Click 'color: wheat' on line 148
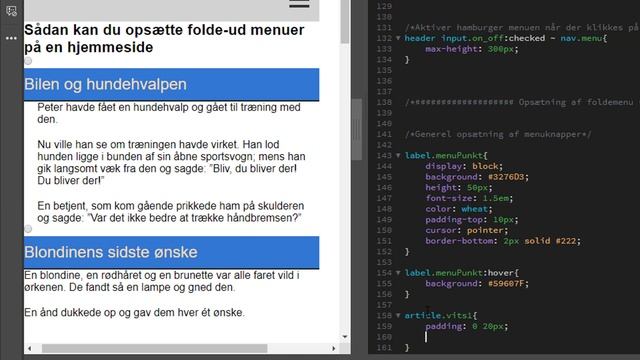Screen dimensions: 640x360 coord(458,209)
